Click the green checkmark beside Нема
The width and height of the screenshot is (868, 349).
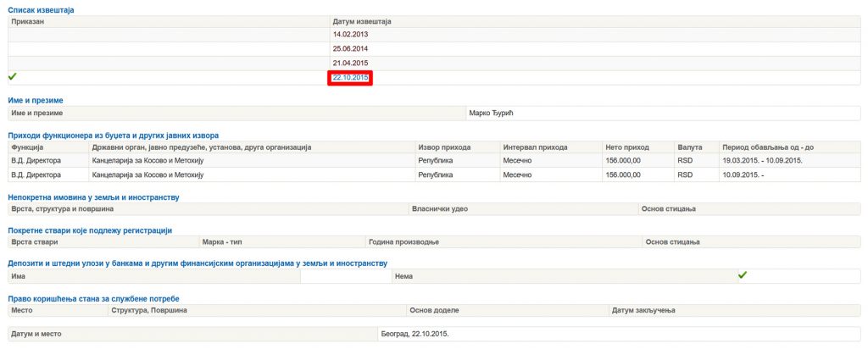743,275
